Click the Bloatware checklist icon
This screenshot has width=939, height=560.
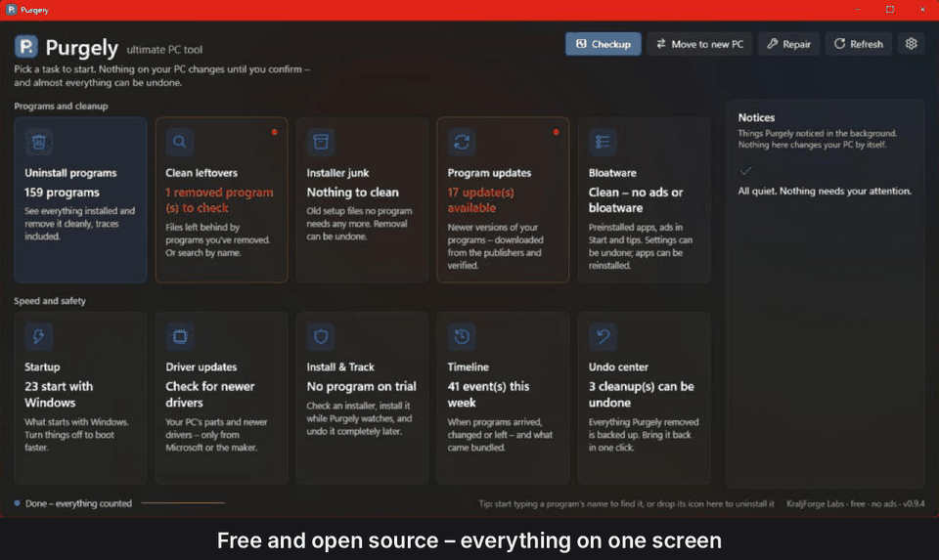pos(603,142)
